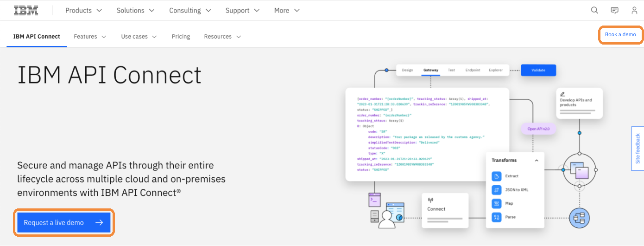Click the IBM logo
The height and width of the screenshot is (246, 644).
26,10
